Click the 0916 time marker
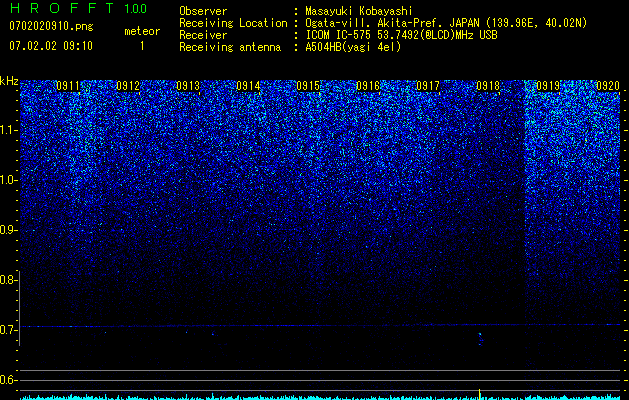The image size is (629, 400). (368, 86)
